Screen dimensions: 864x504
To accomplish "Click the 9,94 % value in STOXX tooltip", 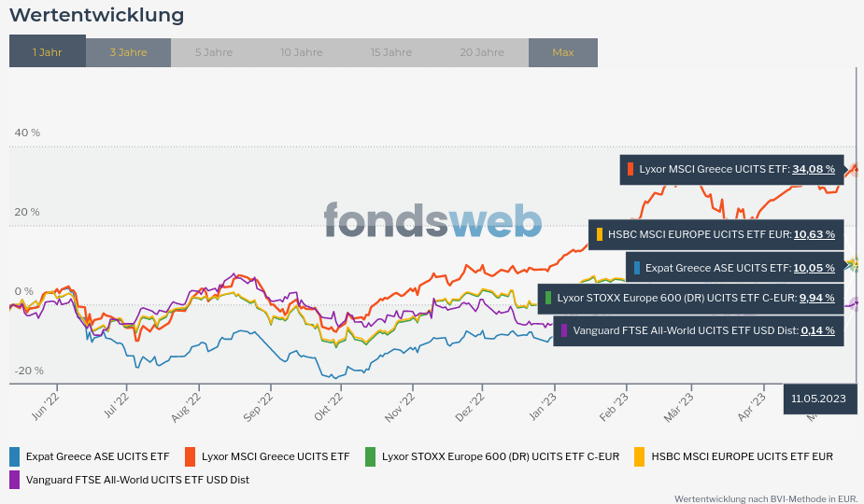I will 817,298.
